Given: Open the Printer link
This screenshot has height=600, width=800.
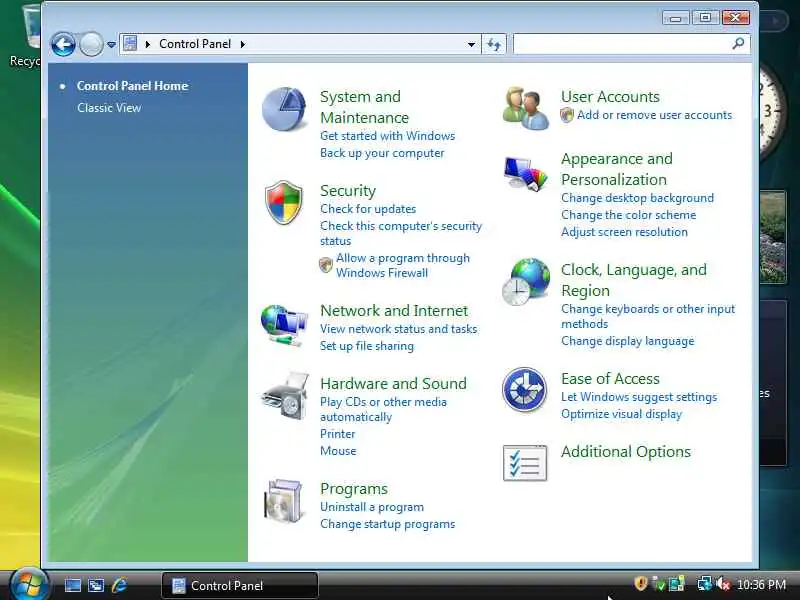Looking at the screenshot, I should (337, 434).
